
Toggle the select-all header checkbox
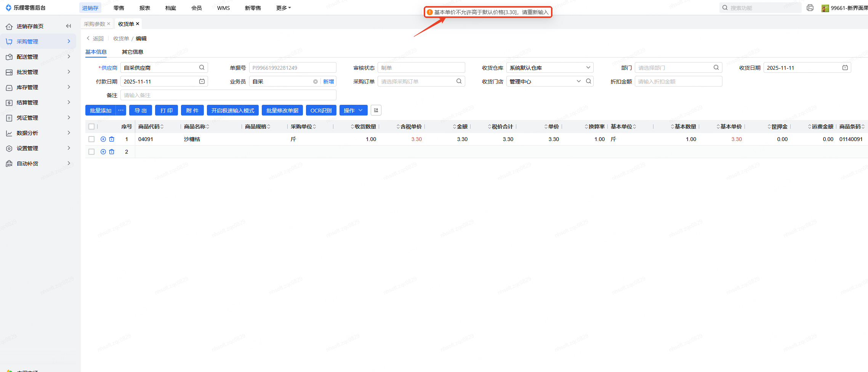[91, 127]
